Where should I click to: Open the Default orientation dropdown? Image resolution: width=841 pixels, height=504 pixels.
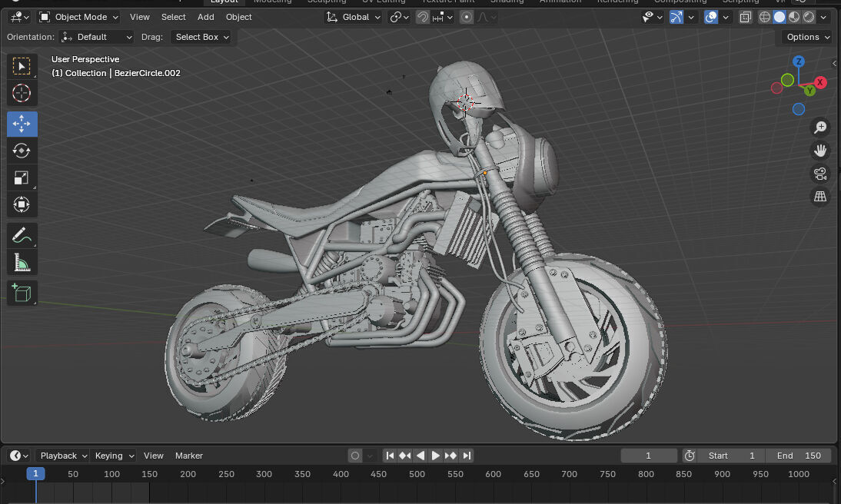click(96, 37)
